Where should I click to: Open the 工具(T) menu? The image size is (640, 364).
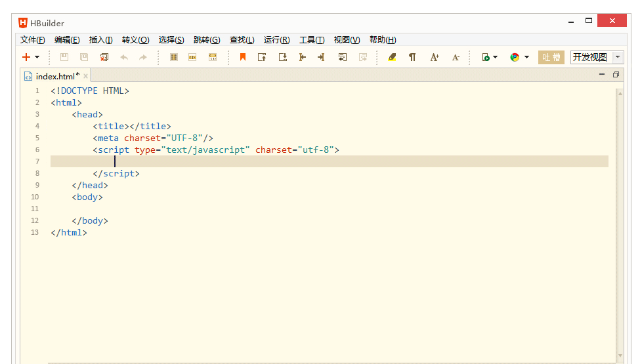[x=312, y=40]
